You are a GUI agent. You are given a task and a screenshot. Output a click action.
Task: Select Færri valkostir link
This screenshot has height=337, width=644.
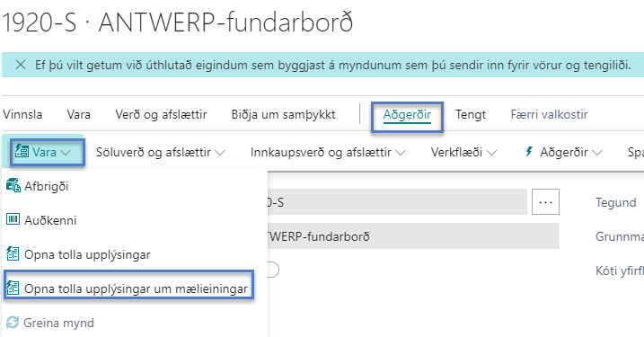pyautogui.click(x=549, y=114)
